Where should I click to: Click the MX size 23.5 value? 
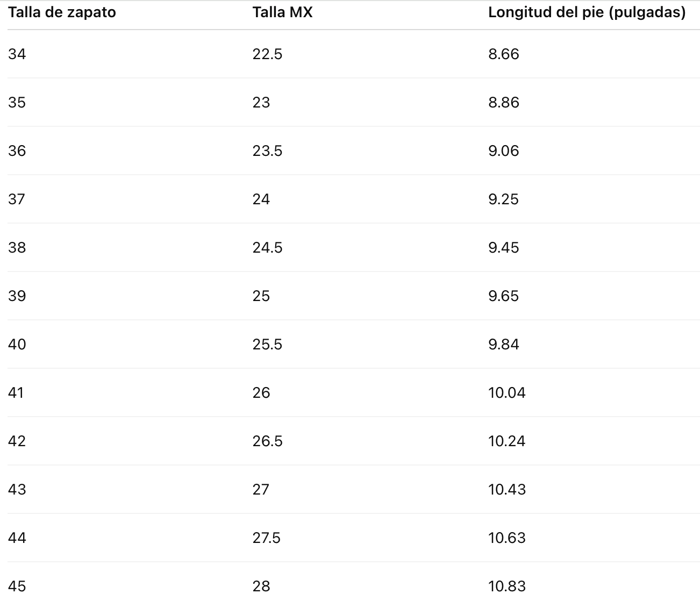[267, 151]
